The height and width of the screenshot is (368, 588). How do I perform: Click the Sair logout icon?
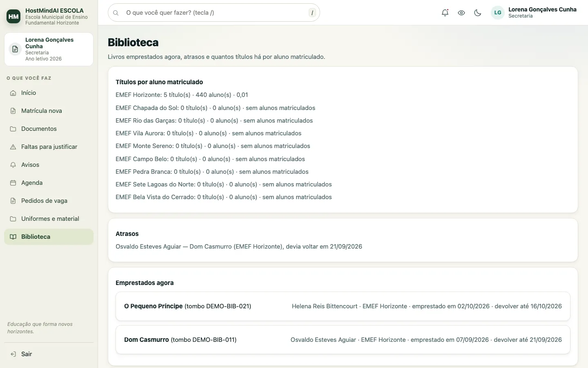13,354
